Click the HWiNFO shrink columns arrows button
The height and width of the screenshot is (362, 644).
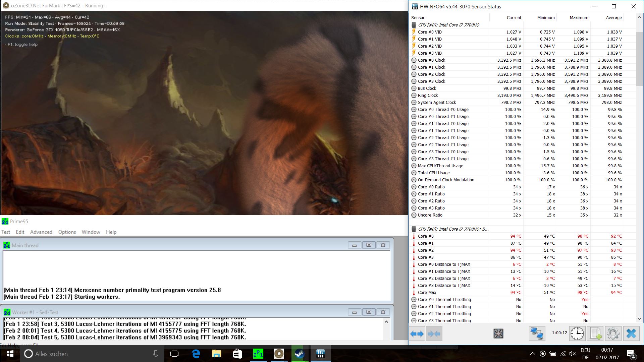pyautogui.click(x=434, y=334)
